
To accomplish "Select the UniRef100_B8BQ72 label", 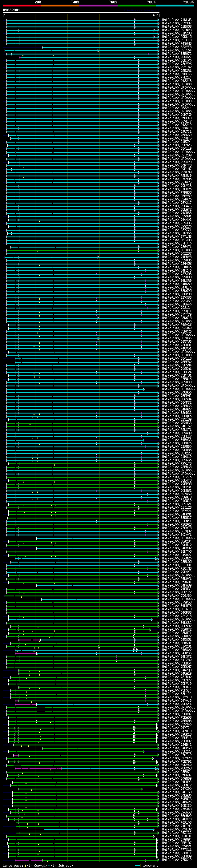I will [177, 54].
